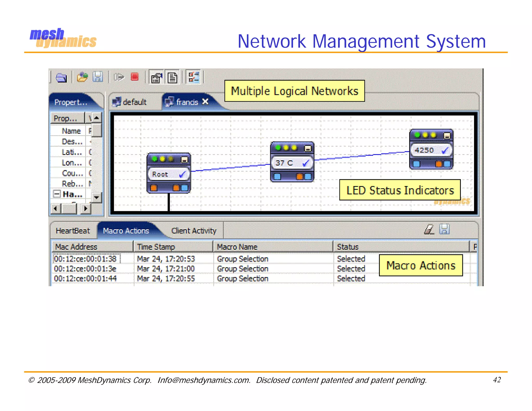This screenshot has height=411, width=532.
Task: Click the properties scroll up arrow
Action: [x=97, y=118]
